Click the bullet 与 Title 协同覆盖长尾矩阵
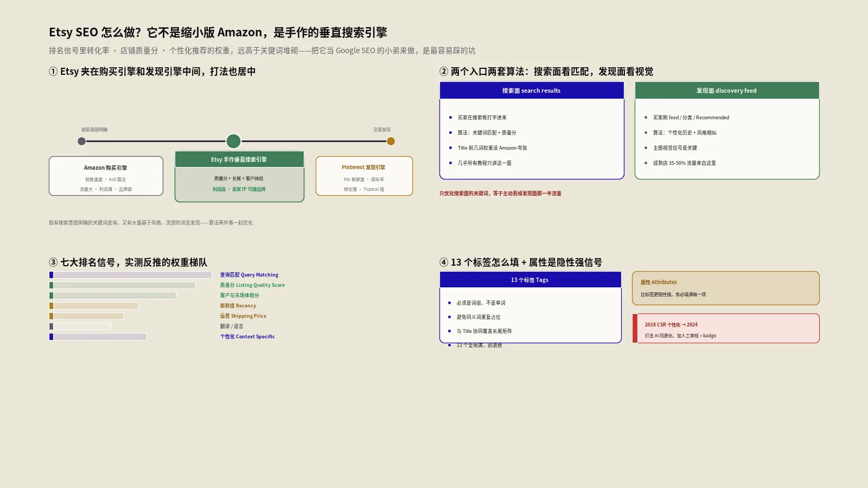 point(484,331)
